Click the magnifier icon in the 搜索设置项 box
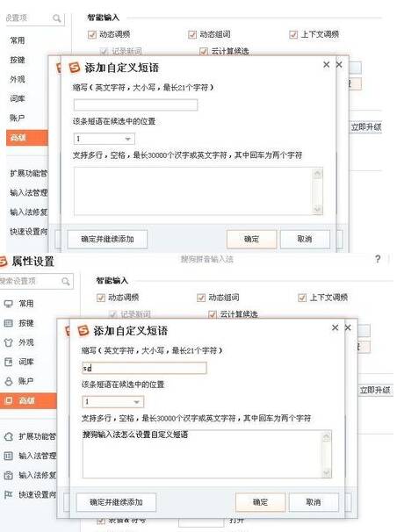 point(66,281)
